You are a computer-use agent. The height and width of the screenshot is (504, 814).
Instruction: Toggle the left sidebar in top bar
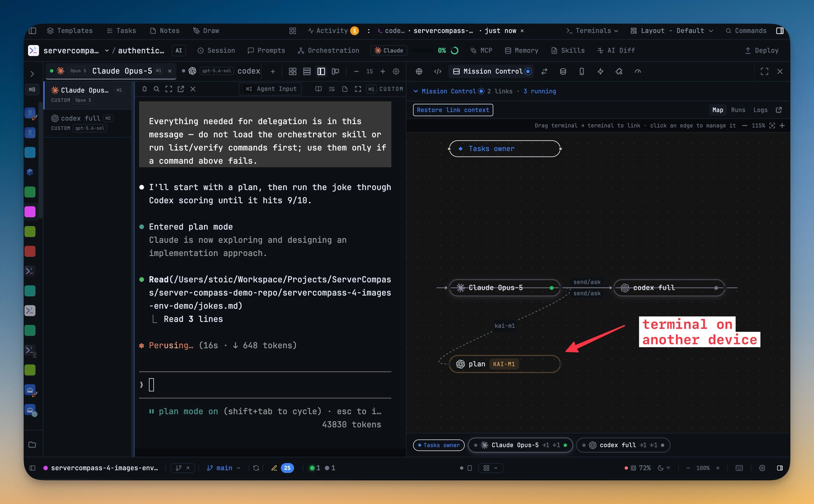coord(32,31)
